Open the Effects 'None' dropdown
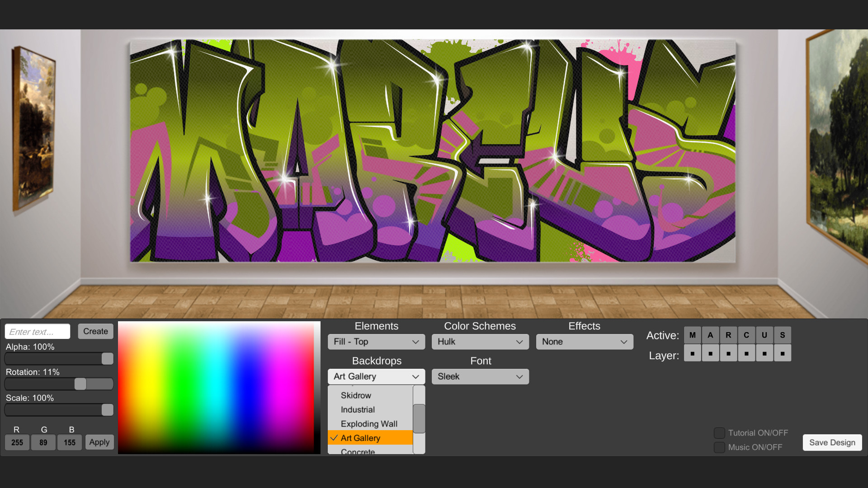This screenshot has height=488, width=868. click(x=584, y=342)
